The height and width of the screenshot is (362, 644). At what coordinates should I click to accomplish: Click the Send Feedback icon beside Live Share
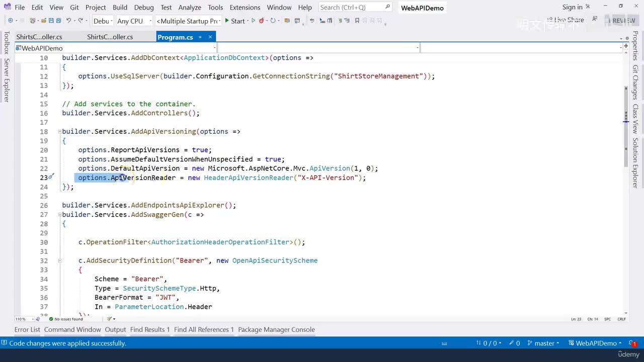pos(595,19)
